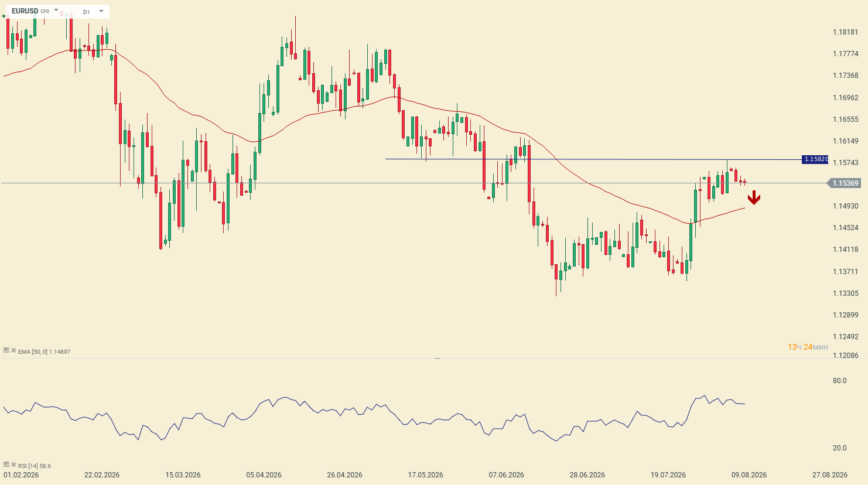Click the 1.16555 price axis label
The width and height of the screenshot is (868, 485).
click(x=845, y=119)
